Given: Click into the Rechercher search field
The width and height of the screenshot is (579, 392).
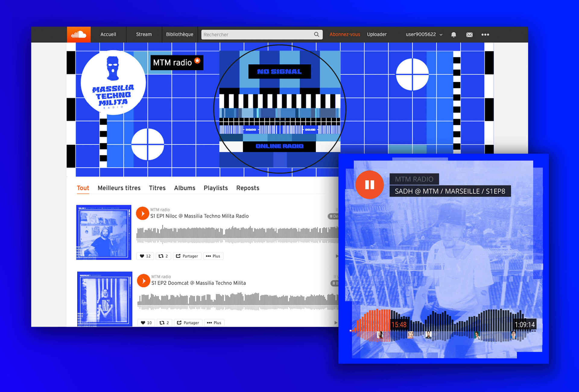Looking at the screenshot, I should pyautogui.click(x=262, y=34).
